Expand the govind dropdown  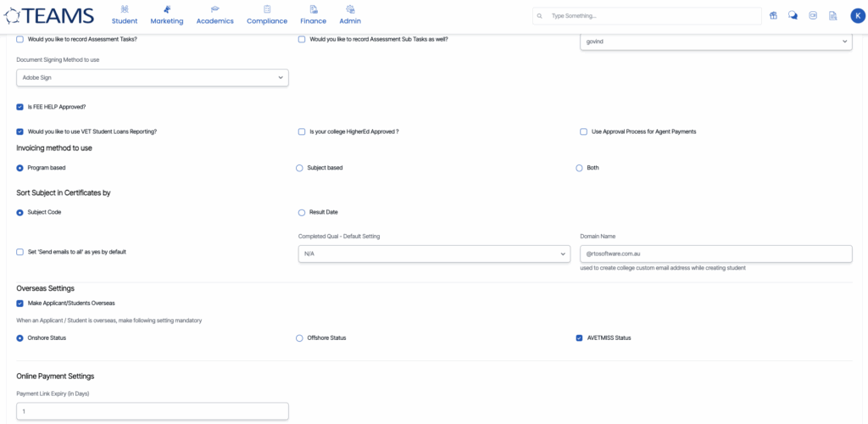coord(715,42)
